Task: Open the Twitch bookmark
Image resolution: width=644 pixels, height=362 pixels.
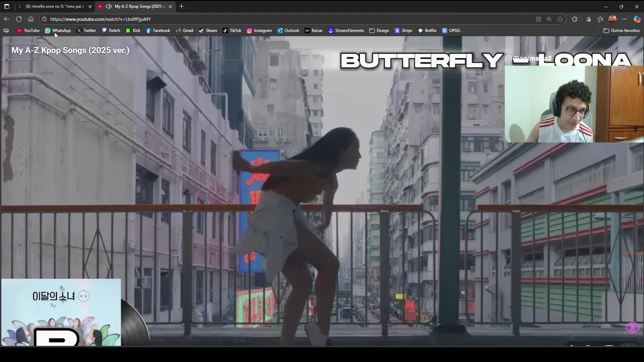Action: 111,31
